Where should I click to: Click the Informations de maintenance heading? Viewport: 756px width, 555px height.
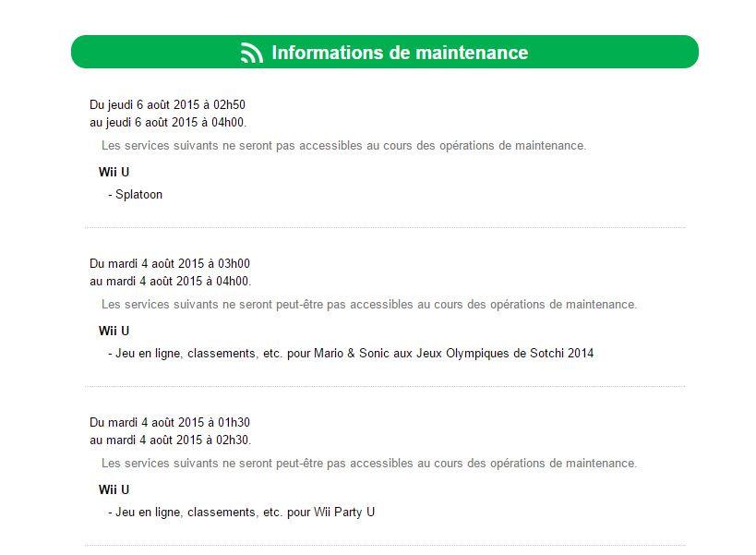[x=400, y=53]
